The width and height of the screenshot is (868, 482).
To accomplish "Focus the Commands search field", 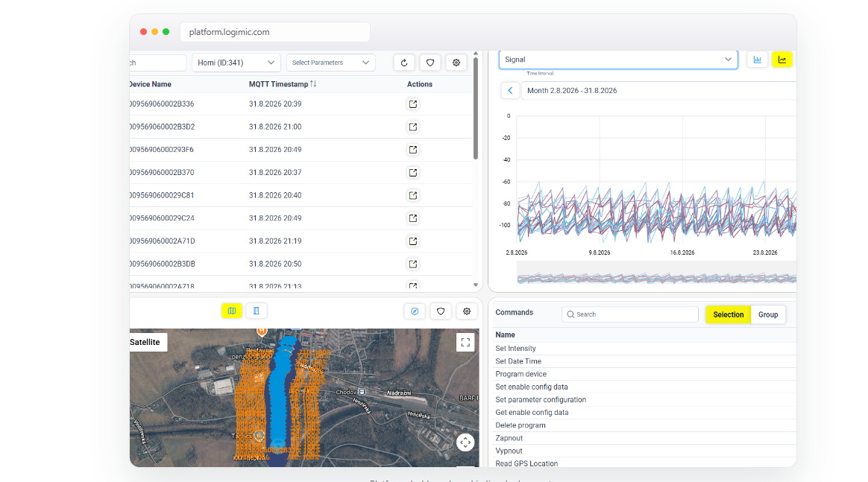I will click(x=630, y=314).
